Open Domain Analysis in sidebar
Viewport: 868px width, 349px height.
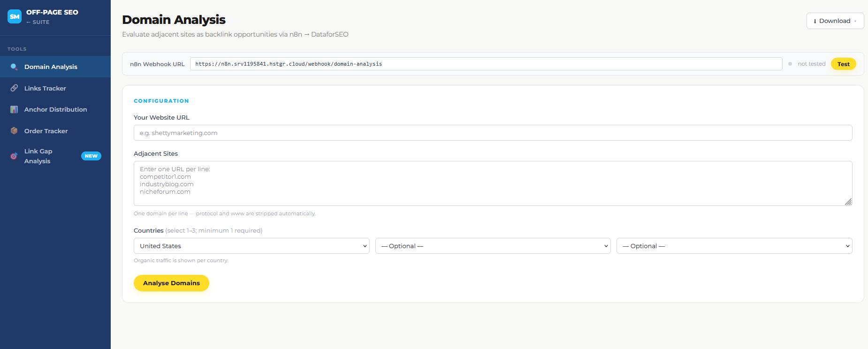(55, 67)
